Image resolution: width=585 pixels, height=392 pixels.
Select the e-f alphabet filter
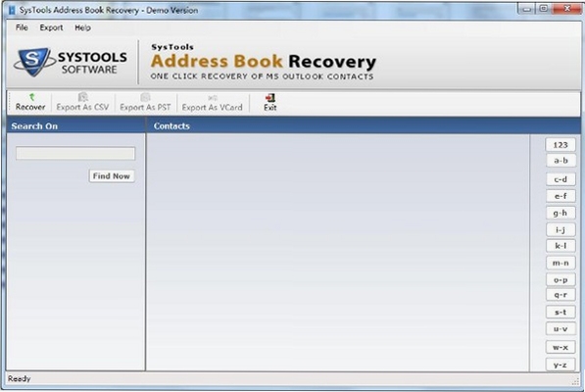[561, 196]
